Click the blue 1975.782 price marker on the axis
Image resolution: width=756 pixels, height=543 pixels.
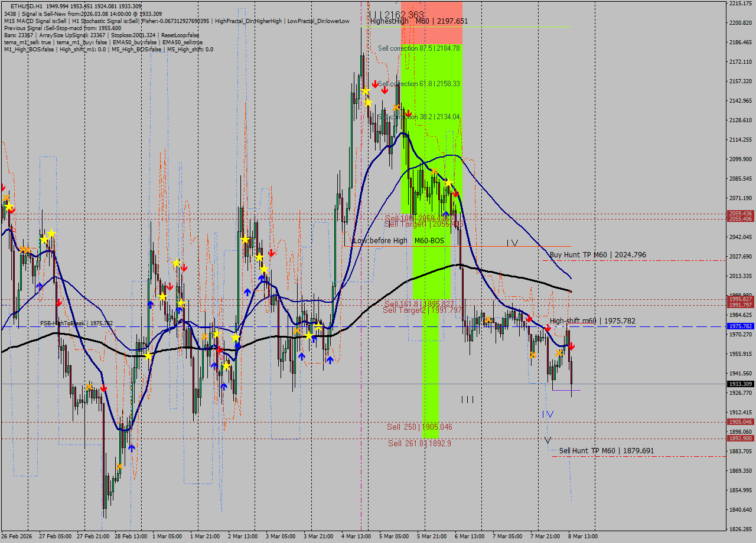click(x=740, y=325)
